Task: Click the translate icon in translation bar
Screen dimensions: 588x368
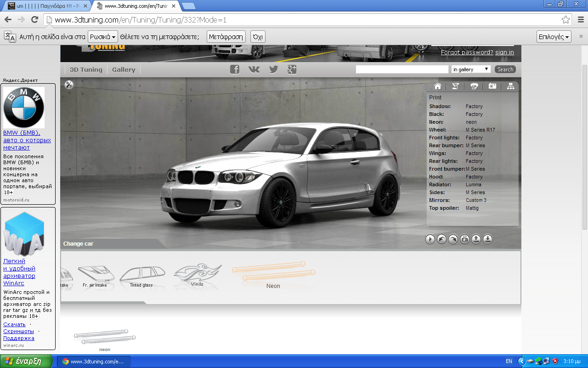Action: tap(10, 37)
